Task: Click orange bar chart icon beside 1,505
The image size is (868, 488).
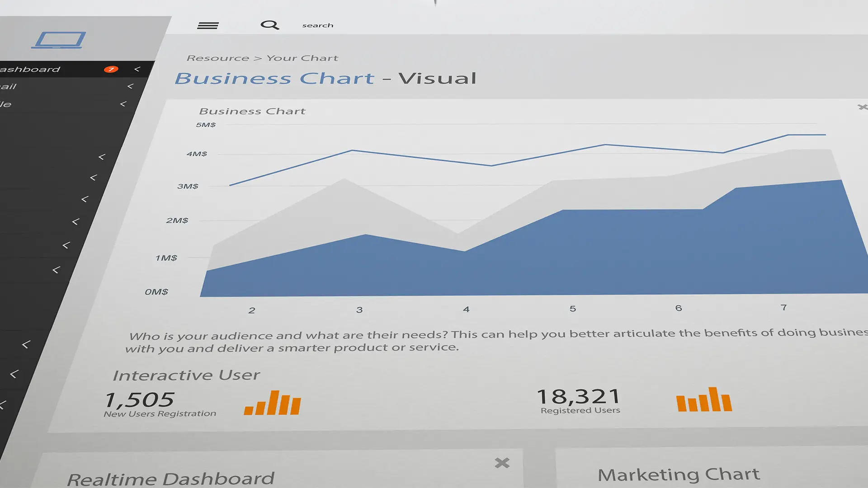Action: coord(273,403)
